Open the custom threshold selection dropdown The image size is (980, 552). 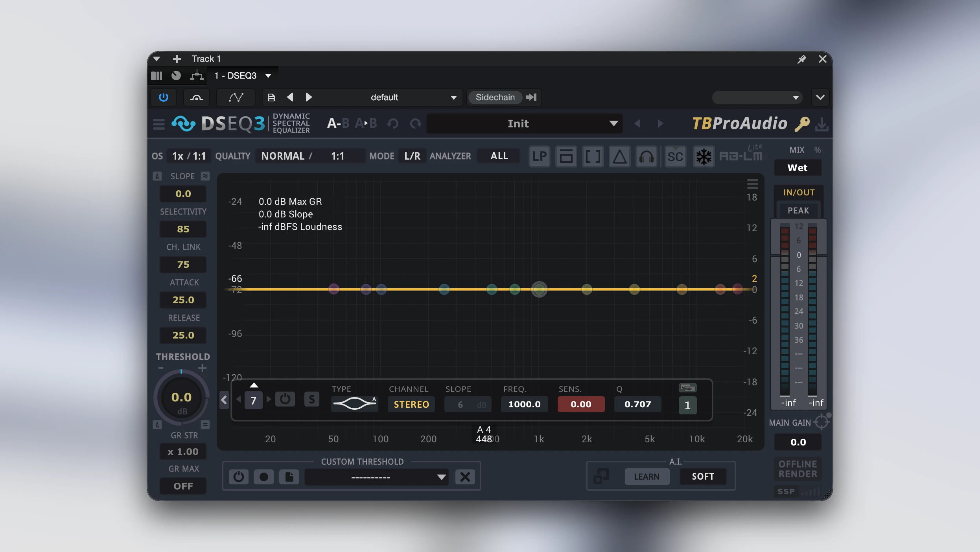pyautogui.click(x=377, y=477)
